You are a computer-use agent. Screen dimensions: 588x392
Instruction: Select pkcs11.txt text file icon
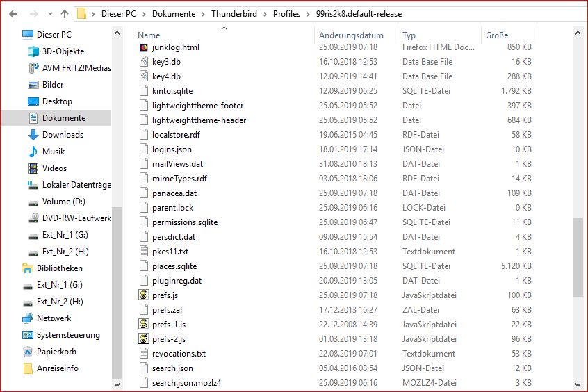pyautogui.click(x=144, y=252)
